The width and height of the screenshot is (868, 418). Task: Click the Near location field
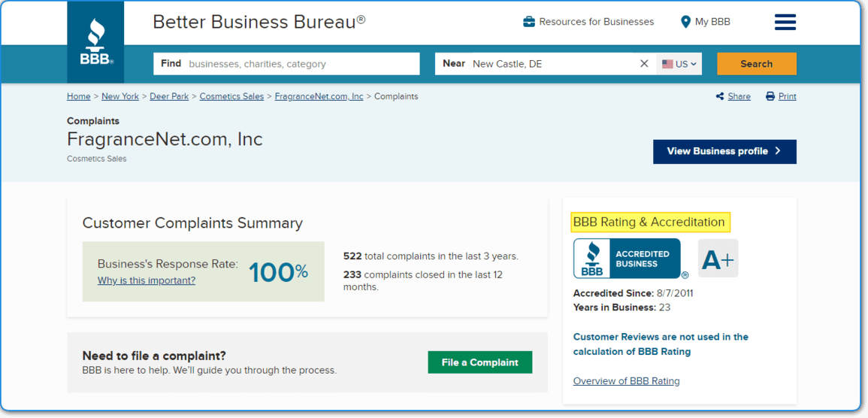[546, 64]
